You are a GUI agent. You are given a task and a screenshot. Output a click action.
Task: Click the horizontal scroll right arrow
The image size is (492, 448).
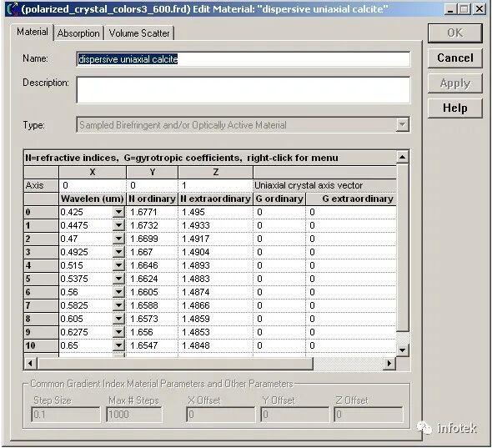[389, 363]
